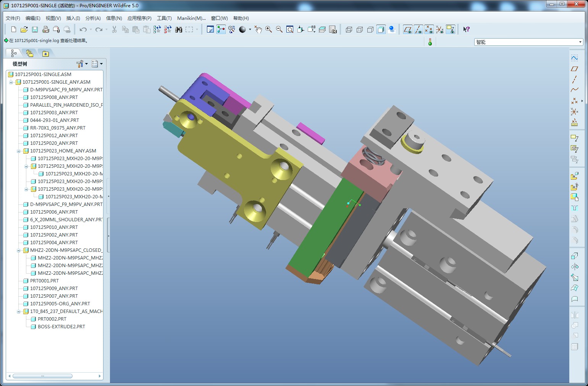Activate the zoom in magnifier
The height and width of the screenshot is (386, 588).
click(268, 29)
